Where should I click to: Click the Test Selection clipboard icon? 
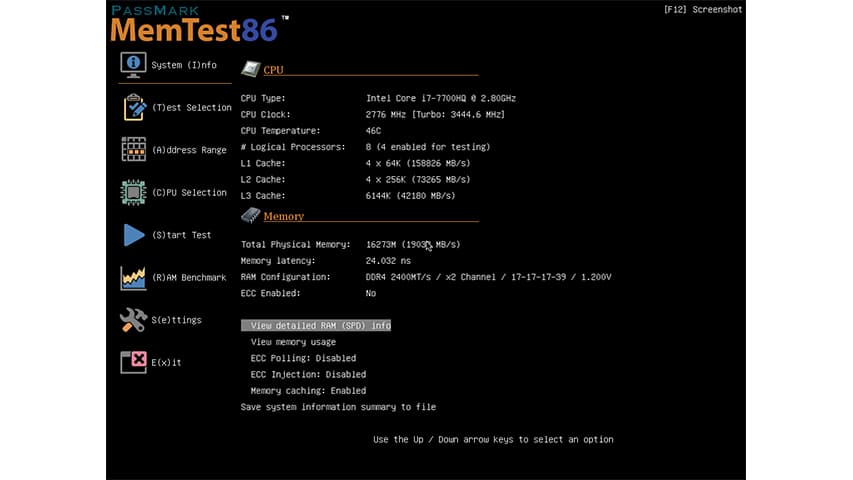134,107
